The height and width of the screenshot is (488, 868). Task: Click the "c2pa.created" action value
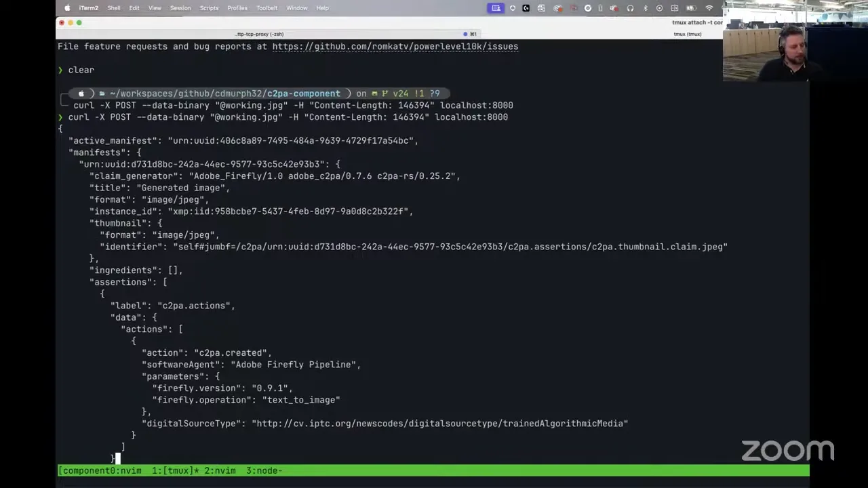(231, 353)
